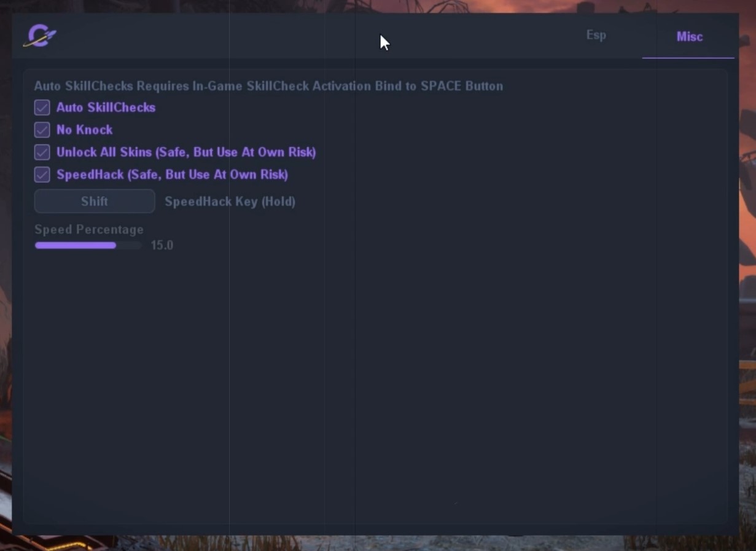Click the SpeedHack Key (Hold) label

(x=230, y=201)
